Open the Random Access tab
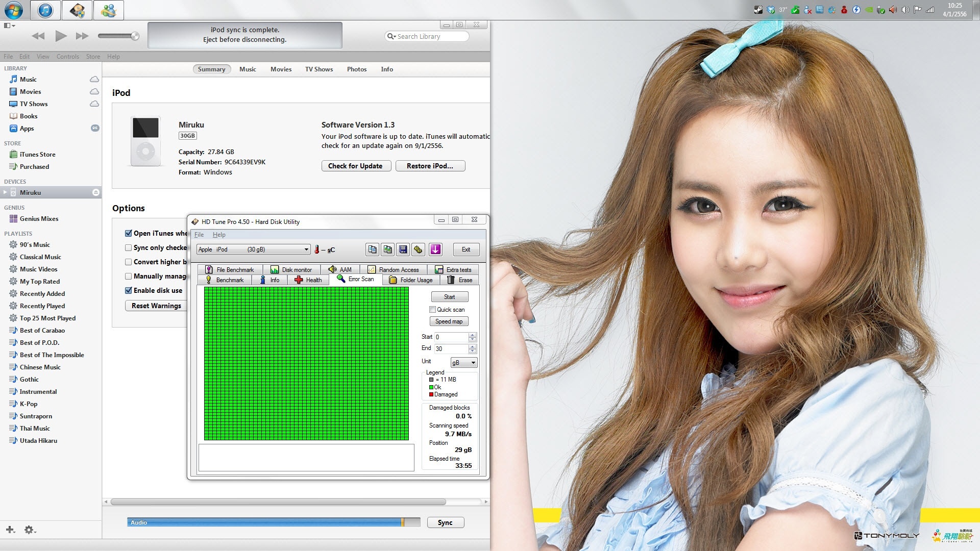 [x=393, y=270]
